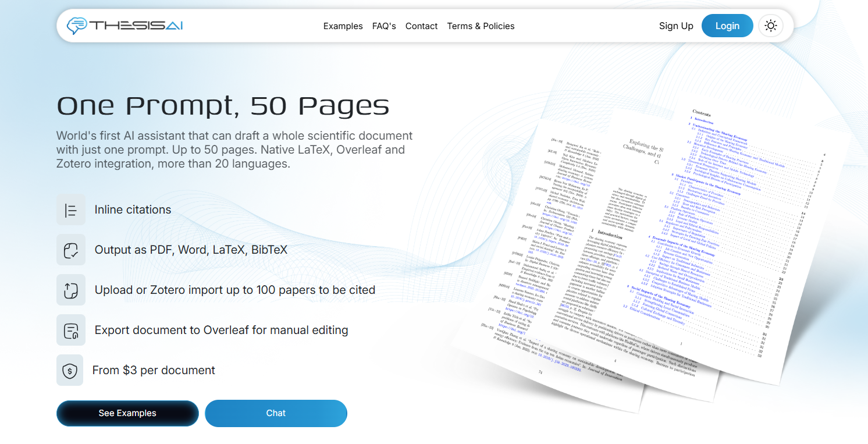Click the THESISAI wordmark text
The height and width of the screenshot is (444, 868).
(136, 26)
